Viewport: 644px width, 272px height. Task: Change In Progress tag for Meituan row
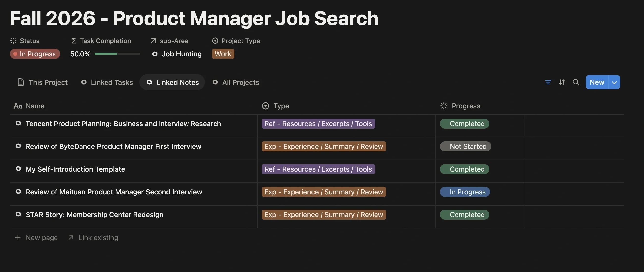(x=465, y=192)
